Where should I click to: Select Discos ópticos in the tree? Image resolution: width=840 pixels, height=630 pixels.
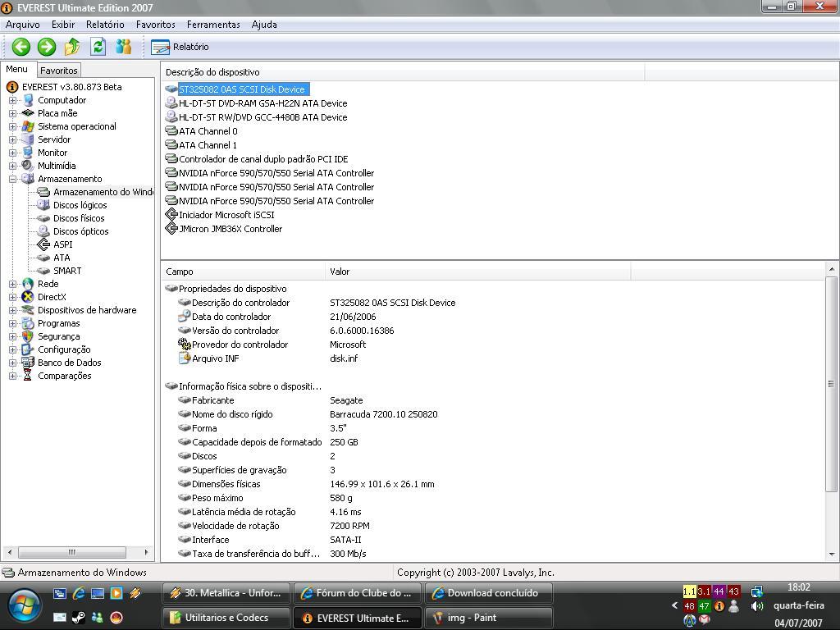[x=81, y=231]
